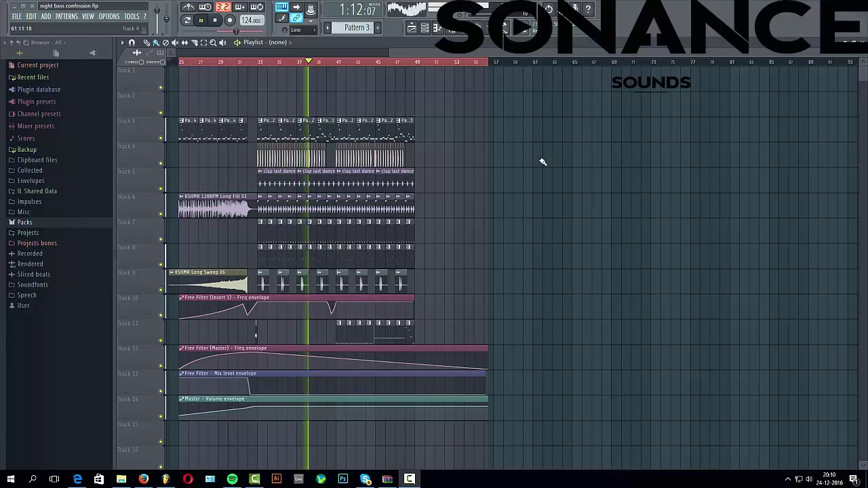Open the ADD menu

(45, 16)
